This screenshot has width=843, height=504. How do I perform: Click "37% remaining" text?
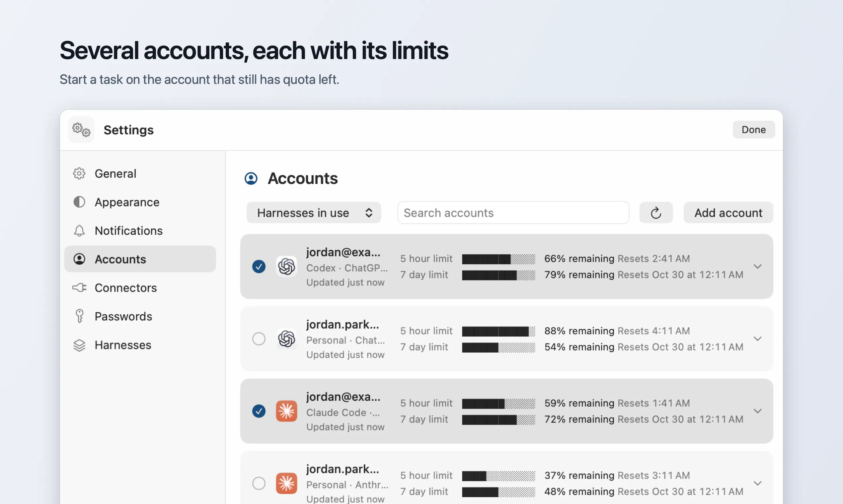pyautogui.click(x=579, y=475)
